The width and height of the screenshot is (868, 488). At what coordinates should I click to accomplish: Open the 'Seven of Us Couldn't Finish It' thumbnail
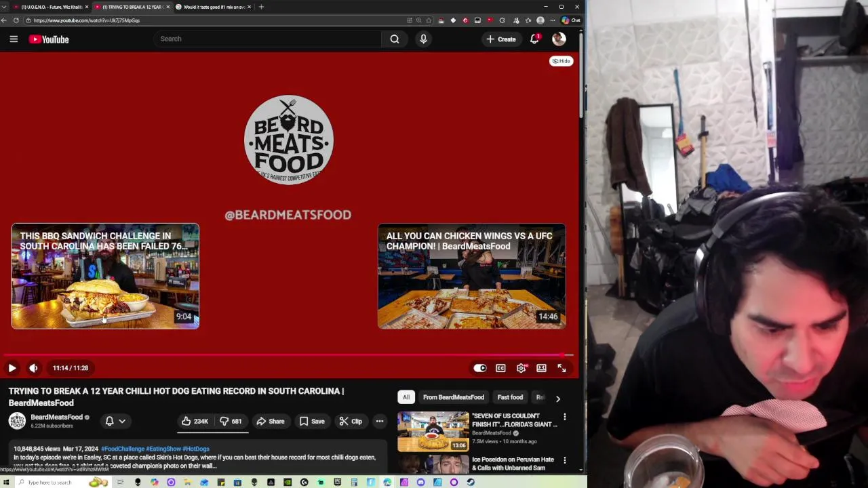[x=433, y=432]
